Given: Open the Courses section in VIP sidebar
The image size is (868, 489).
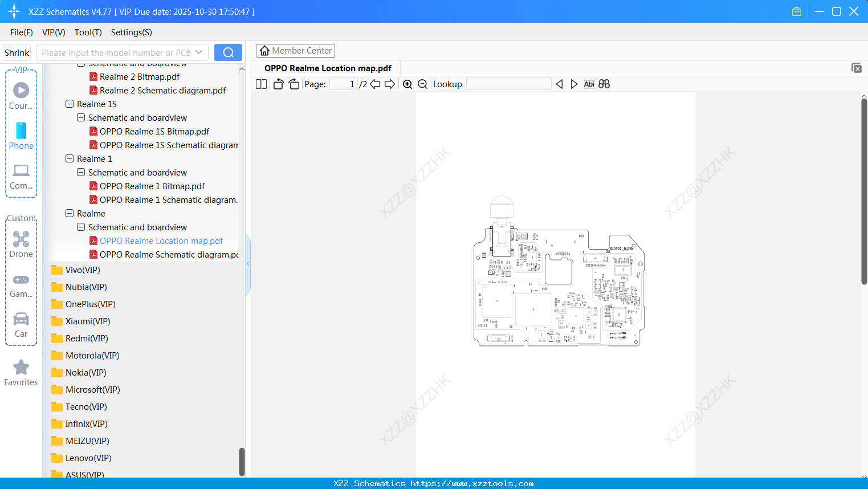Looking at the screenshot, I should pos(21,96).
